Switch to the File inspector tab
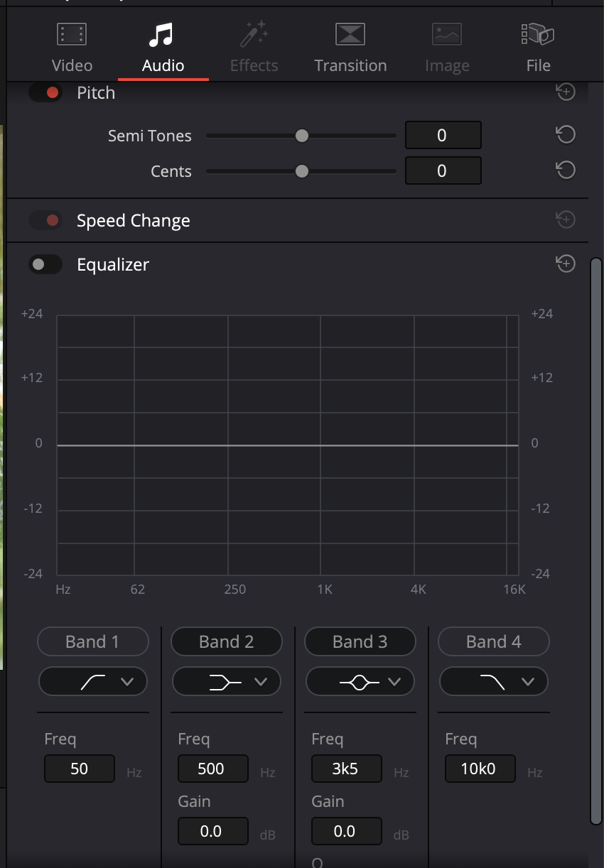 538,48
